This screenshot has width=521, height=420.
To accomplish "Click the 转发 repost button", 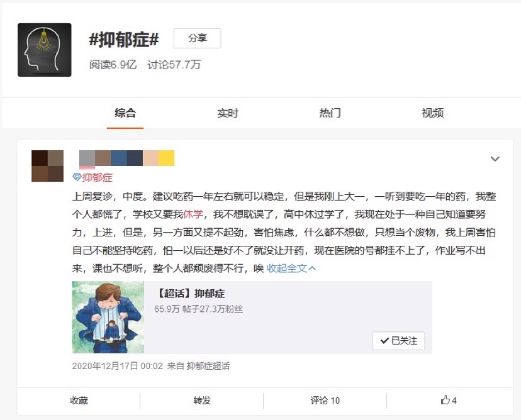I will (x=202, y=401).
